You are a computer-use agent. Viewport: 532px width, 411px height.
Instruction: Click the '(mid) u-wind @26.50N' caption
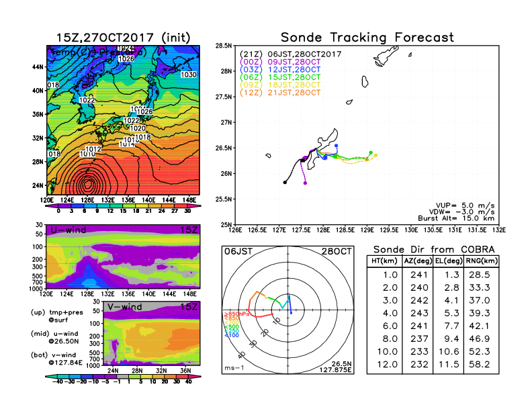click(54, 337)
